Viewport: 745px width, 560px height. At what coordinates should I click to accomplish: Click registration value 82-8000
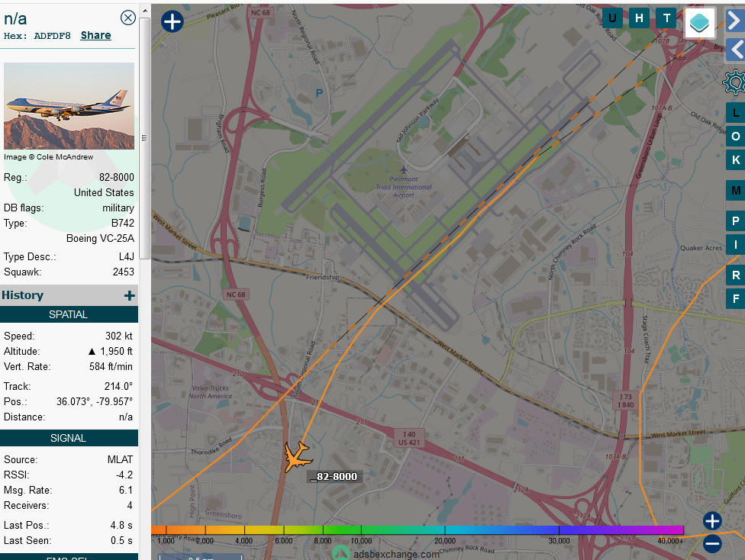[x=116, y=177]
